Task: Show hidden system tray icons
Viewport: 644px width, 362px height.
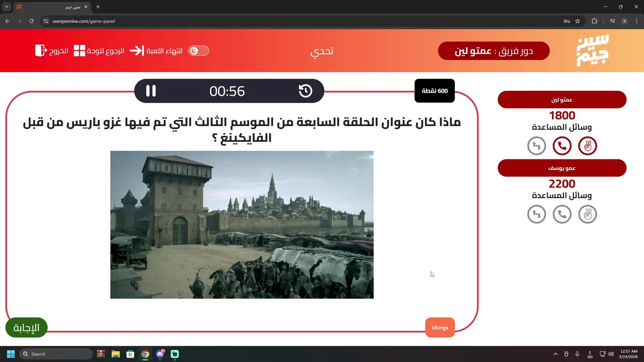Action: [555, 354]
